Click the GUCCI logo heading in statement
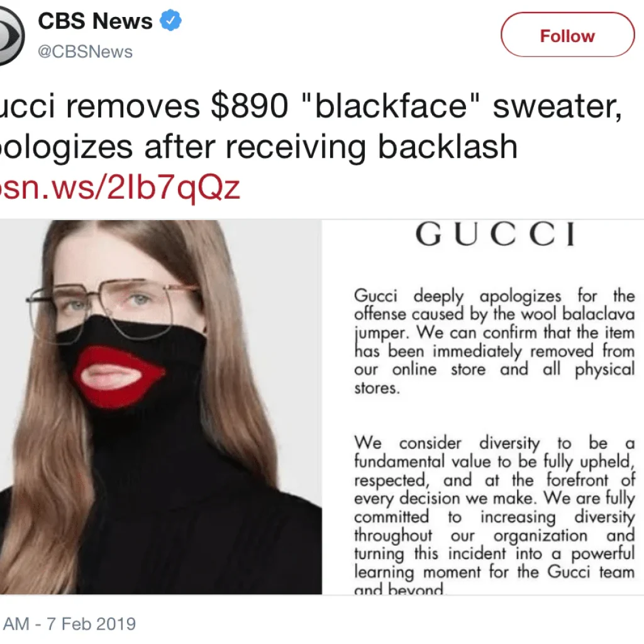644x644 pixels. [x=495, y=234]
